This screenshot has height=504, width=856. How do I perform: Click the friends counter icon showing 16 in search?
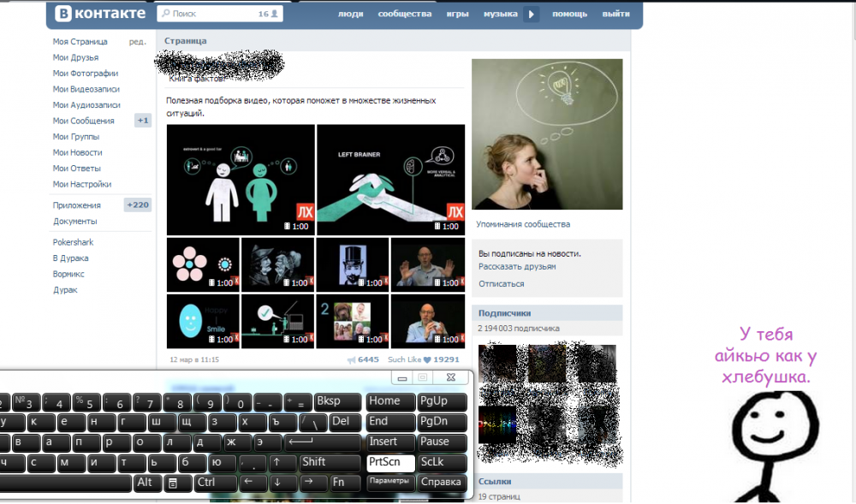(x=274, y=14)
